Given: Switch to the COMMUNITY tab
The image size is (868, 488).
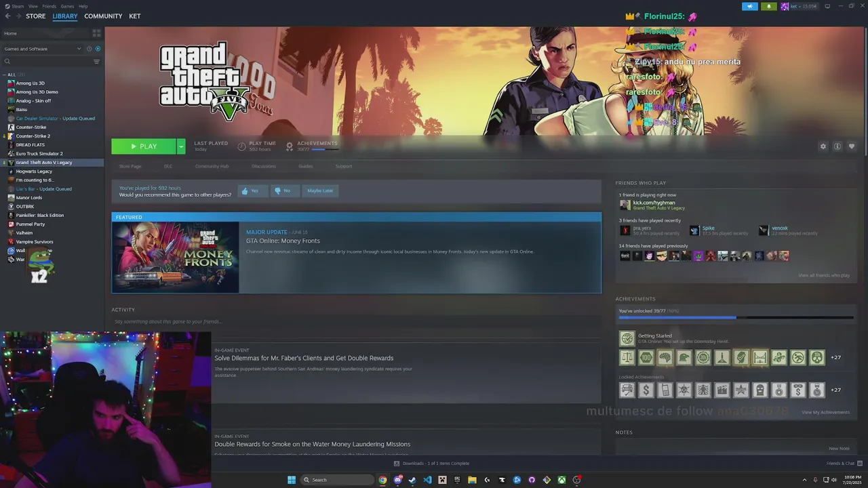Looking at the screenshot, I should click(103, 16).
